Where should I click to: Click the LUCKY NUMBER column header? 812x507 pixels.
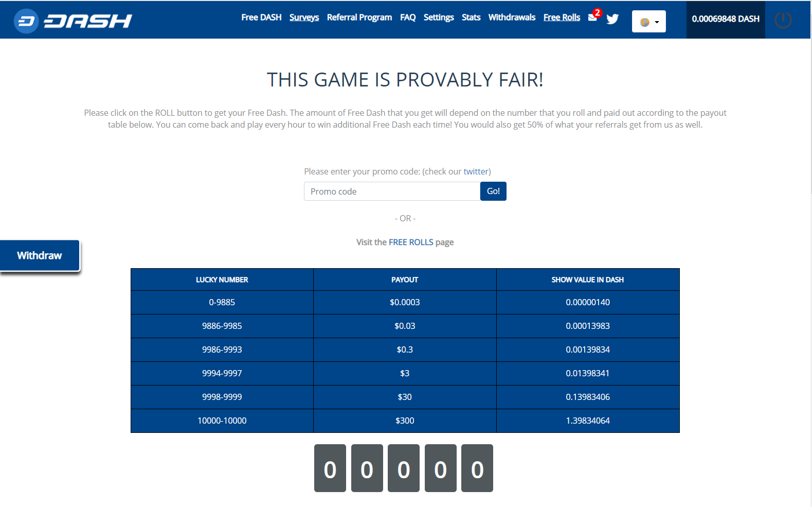[222, 279]
